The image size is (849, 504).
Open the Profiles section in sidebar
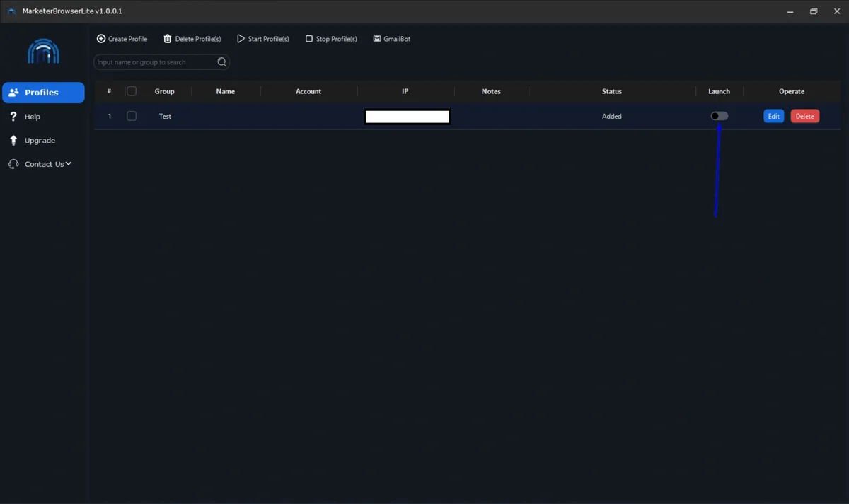tap(43, 93)
